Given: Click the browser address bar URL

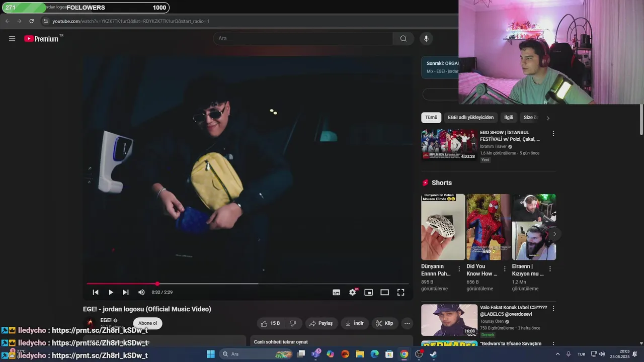Looking at the screenshot, I should (131, 21).
